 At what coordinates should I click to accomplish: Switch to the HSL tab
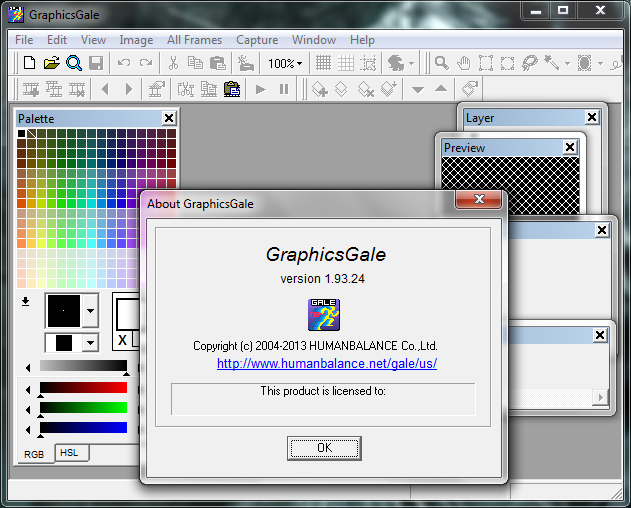(x=71, y=453)
